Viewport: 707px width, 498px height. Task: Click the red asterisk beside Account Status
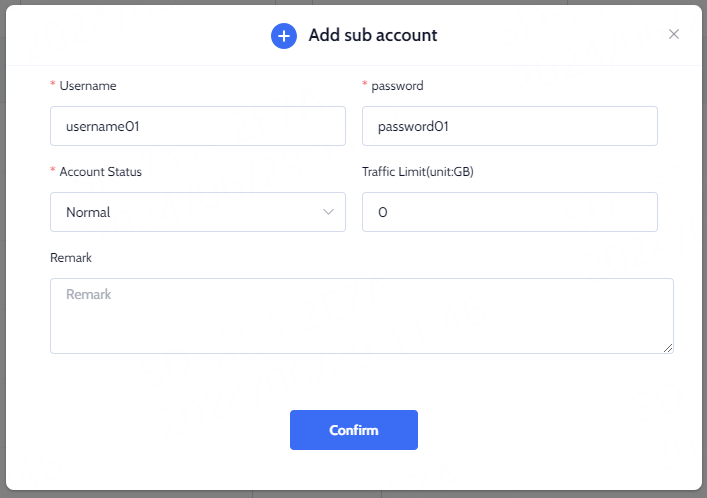[53, 170]
